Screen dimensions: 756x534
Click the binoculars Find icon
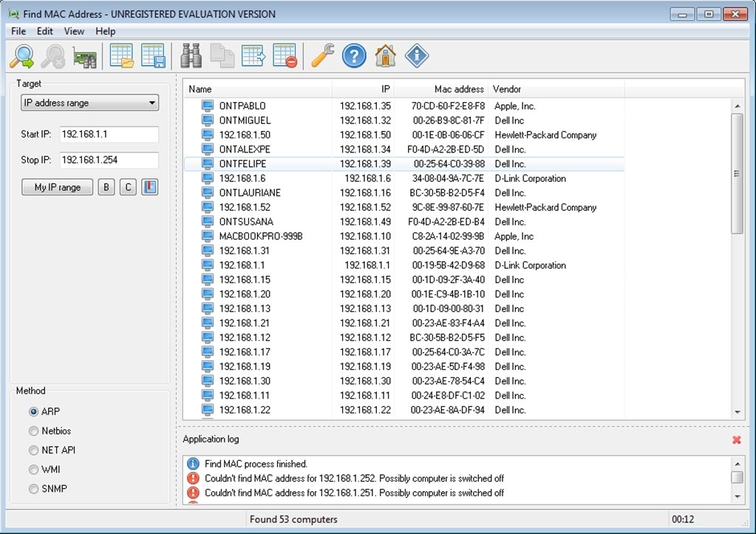[191, 56]
